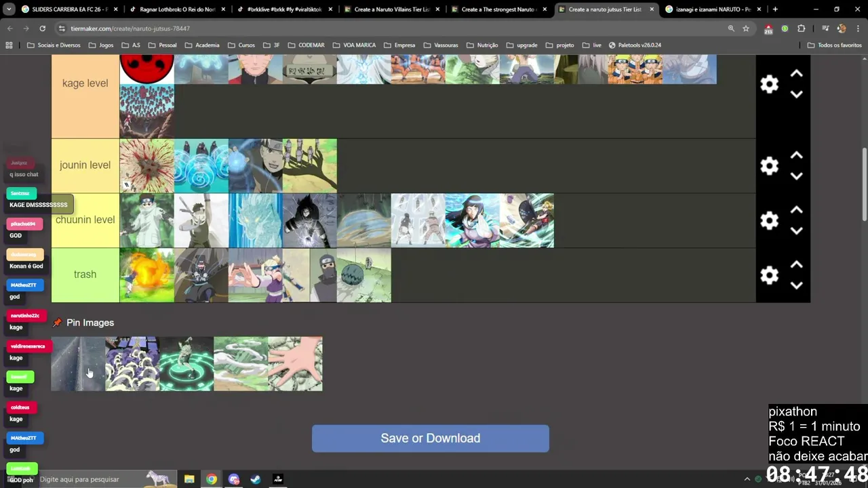Viewport: 868px width, 488px height.
Task: Open CODEMAR bookmark folder
Action: 306,45
